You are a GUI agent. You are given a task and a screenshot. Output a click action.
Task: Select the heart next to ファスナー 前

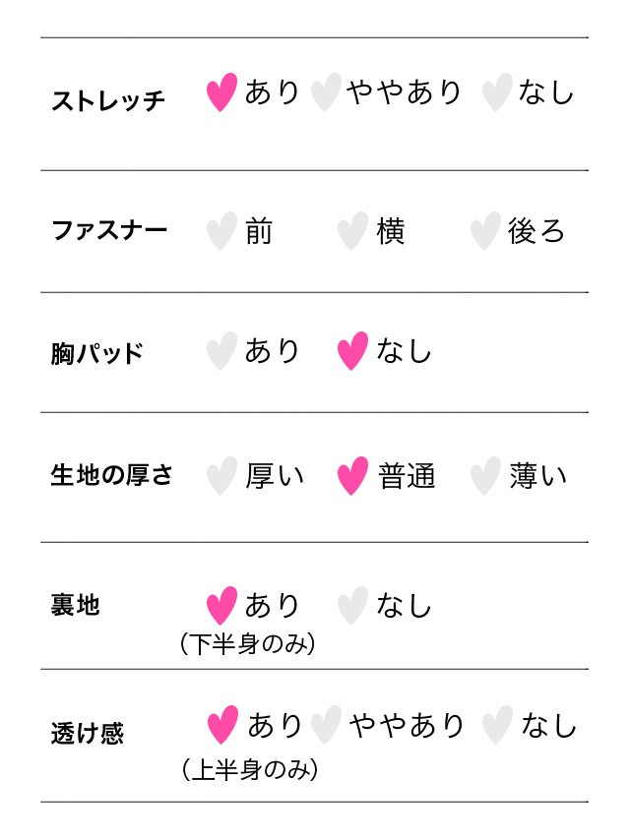tap(222, 232)
